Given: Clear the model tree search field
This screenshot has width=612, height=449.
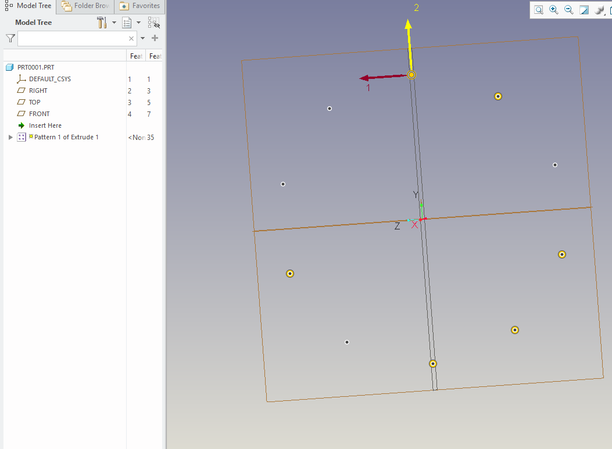Looking at the screenshot, I should pyautogui.click(x=131, y=38).
